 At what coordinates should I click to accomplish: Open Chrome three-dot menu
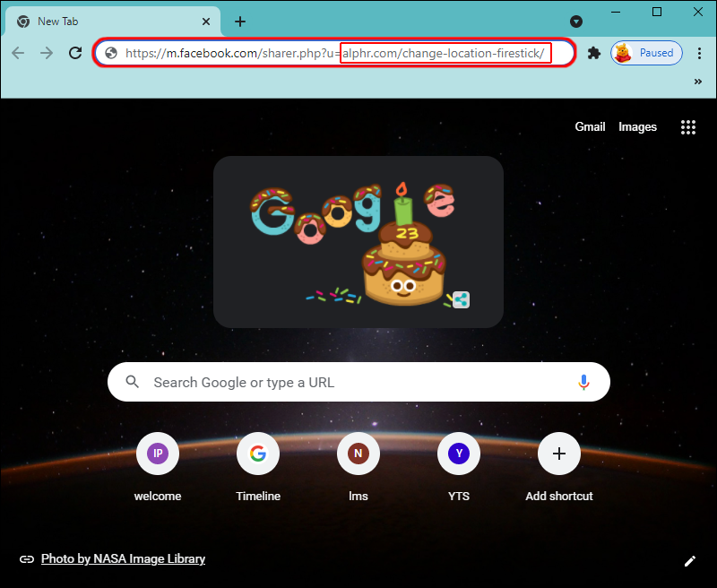click(699, 53)
